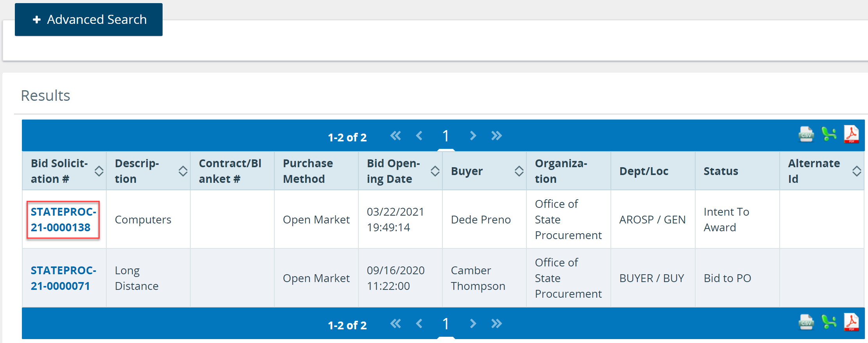
Task: Go to next page in top pager
Action: click(x=473, y=136)
